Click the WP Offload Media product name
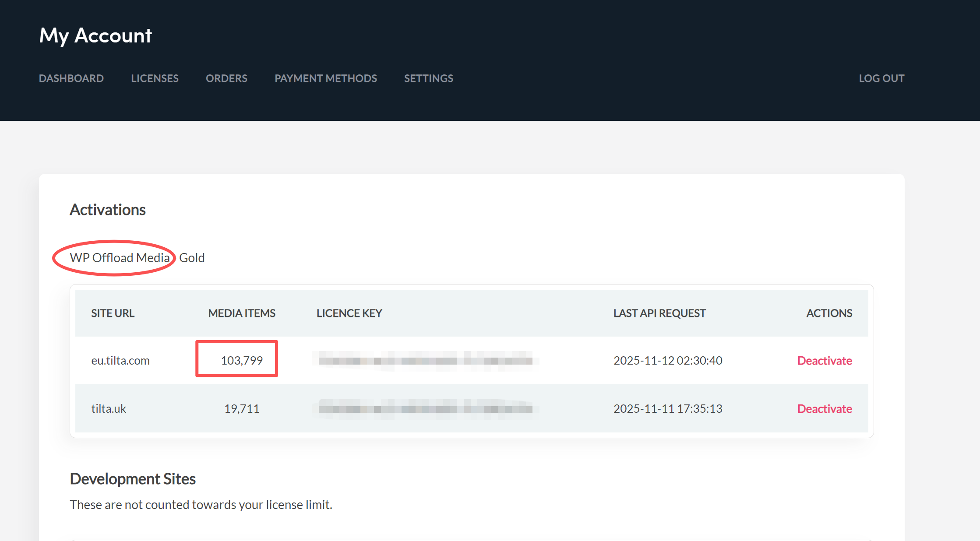 point(120,258)
